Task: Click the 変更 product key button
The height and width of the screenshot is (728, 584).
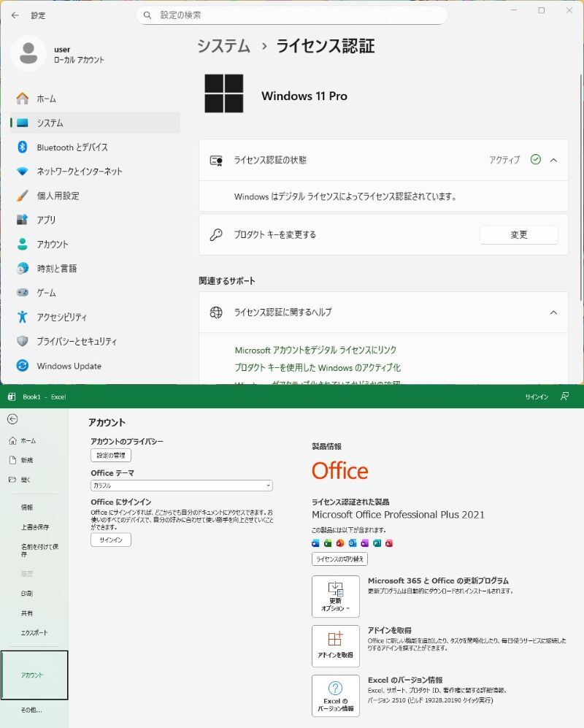Action: pos(518,234)
